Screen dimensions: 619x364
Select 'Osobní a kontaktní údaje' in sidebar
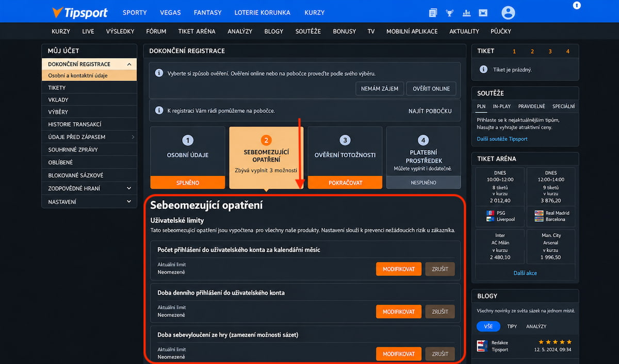(89, 75)
